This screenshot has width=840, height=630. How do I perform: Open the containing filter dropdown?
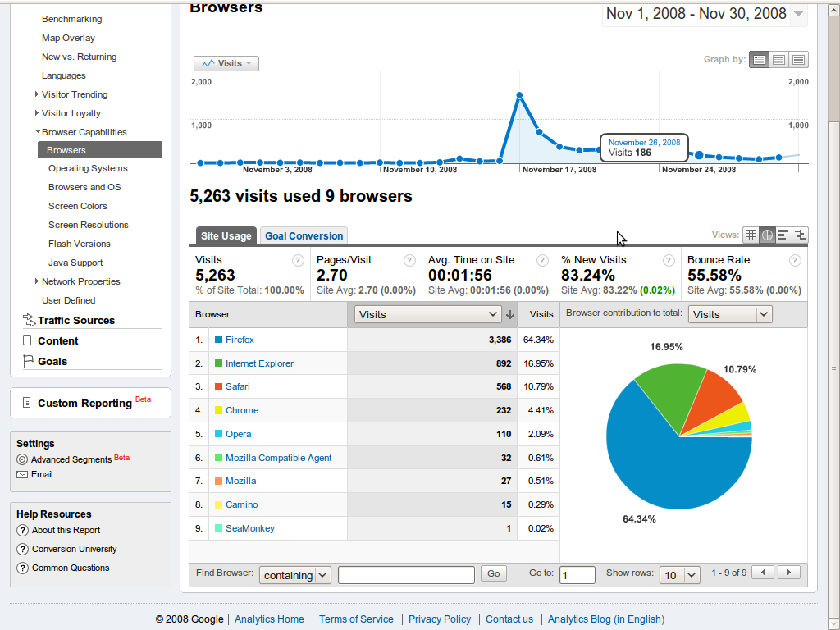[x=295, y=575]
